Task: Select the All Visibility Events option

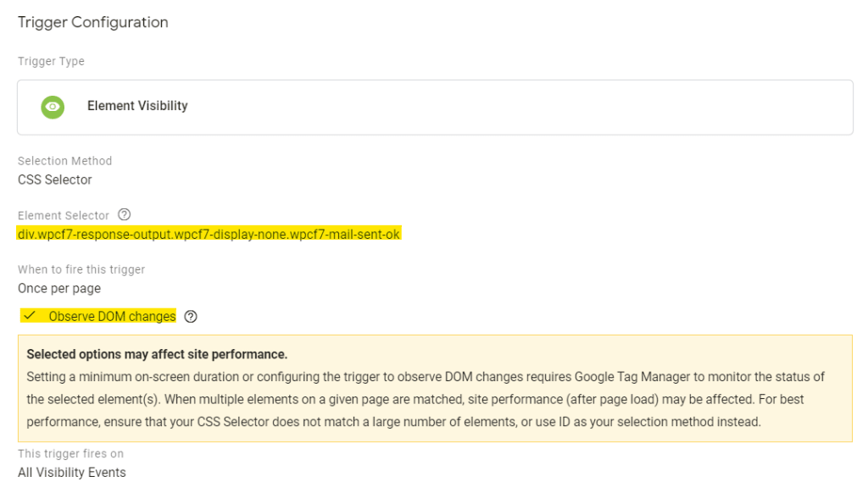Action: tap(72, 472)
